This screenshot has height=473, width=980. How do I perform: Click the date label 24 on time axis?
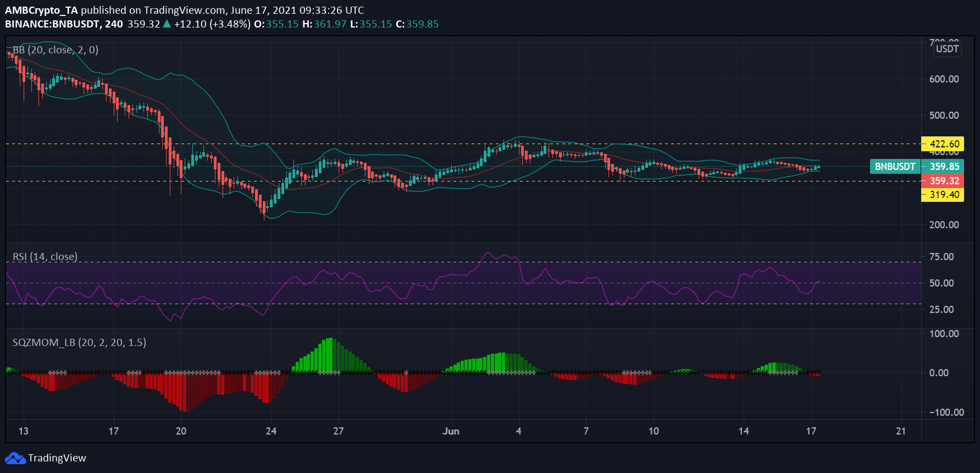(271, 431)
